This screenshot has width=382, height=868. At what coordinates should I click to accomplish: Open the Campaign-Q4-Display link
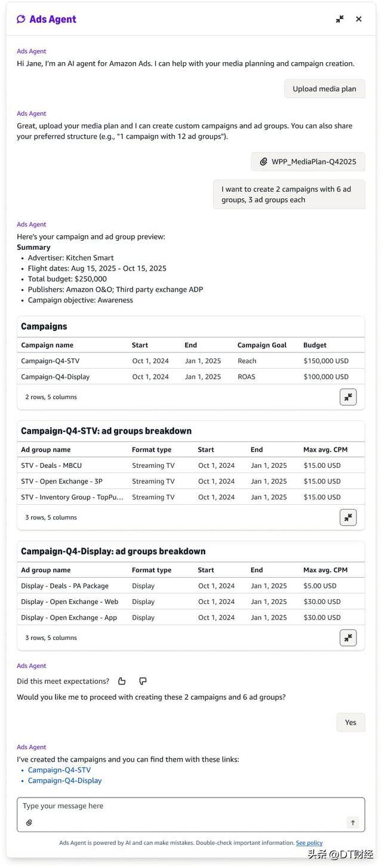[64, 780]
